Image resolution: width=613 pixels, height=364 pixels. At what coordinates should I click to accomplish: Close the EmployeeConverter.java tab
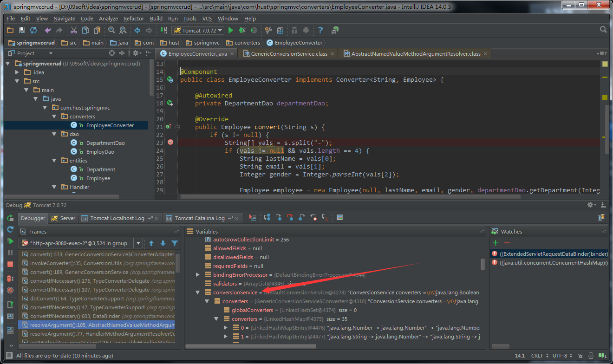233,54
